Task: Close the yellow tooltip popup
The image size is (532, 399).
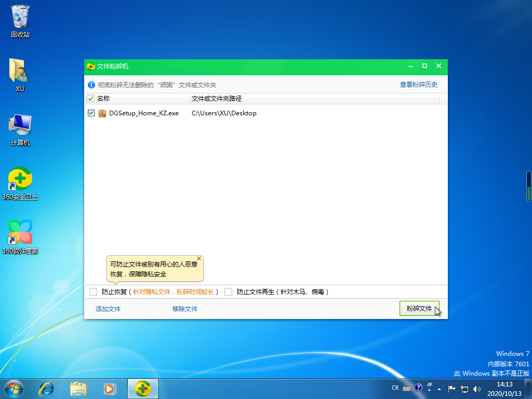Action: [198, 258]
